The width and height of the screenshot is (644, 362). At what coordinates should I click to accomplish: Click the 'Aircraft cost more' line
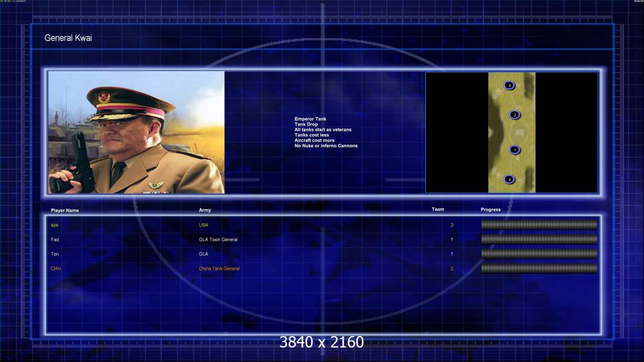coord(314,140)
